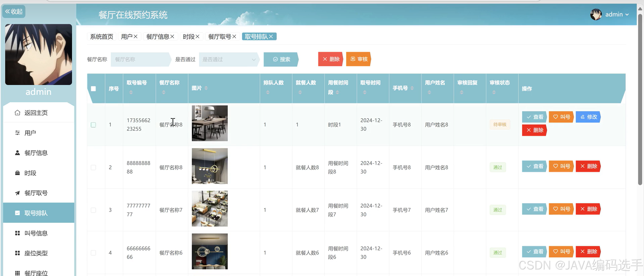Check the checkbox for row 4

93,253
